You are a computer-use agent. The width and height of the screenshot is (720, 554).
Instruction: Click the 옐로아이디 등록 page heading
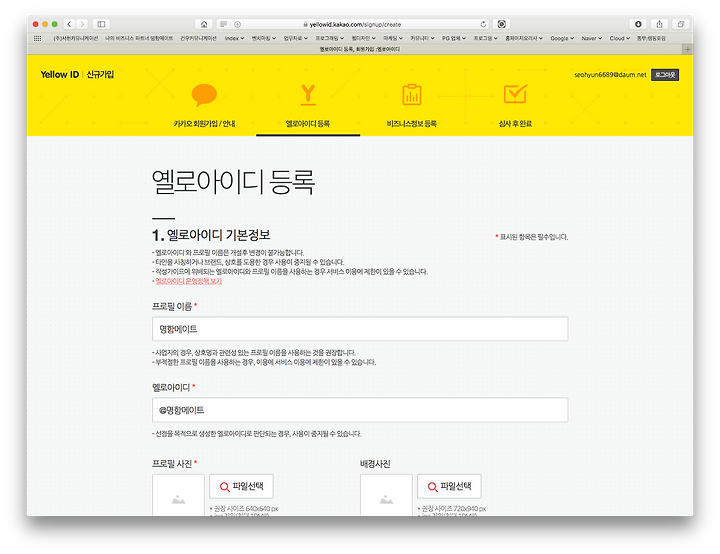pyautogui.click(x=233, y=182)
